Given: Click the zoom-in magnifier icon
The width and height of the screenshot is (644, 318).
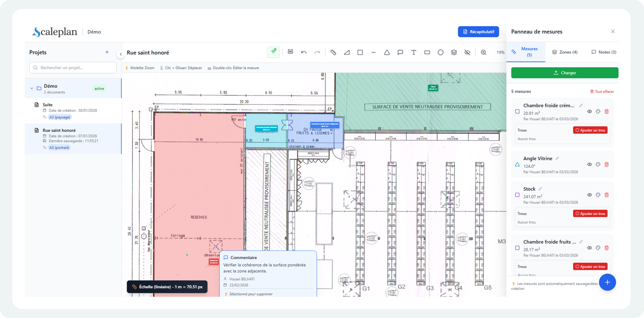Looking at the screenshot, I should 483,52.
